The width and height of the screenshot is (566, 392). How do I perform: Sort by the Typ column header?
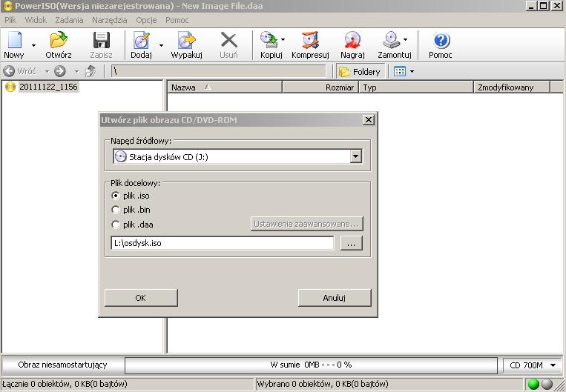click(416, 87)
